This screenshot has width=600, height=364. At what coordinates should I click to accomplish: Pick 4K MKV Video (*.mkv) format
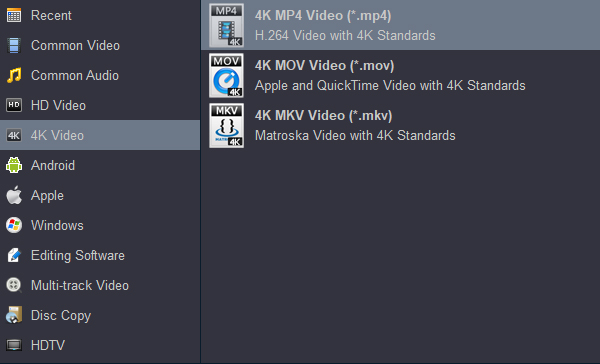coord(400,126)
